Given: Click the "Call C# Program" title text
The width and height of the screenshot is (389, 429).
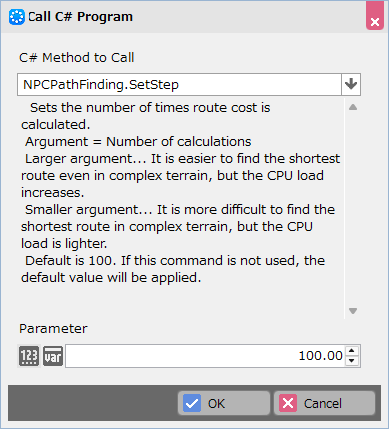Looking at the screenshot, I should [80, 17].
